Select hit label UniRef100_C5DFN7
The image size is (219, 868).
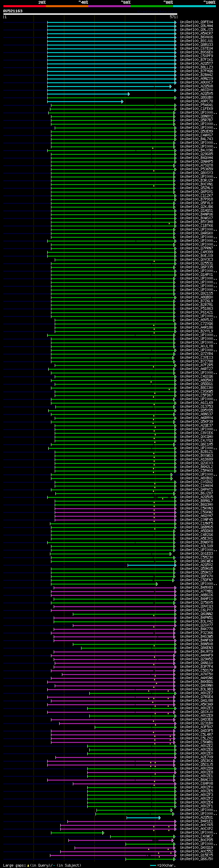tap(196, 580)
